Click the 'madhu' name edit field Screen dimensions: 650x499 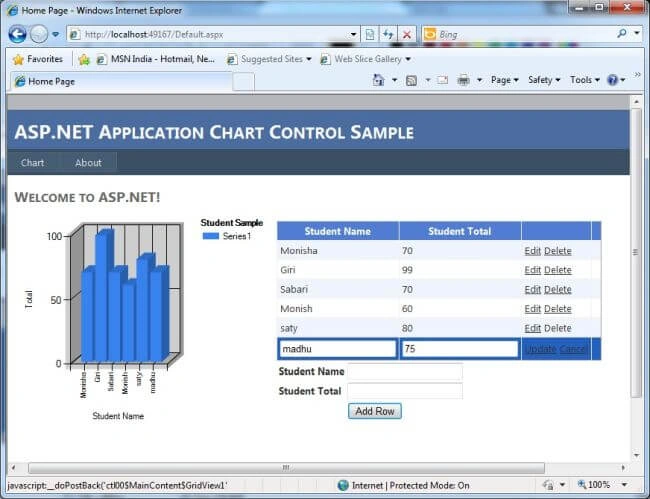pyautogui.click(x=337, y=349)
